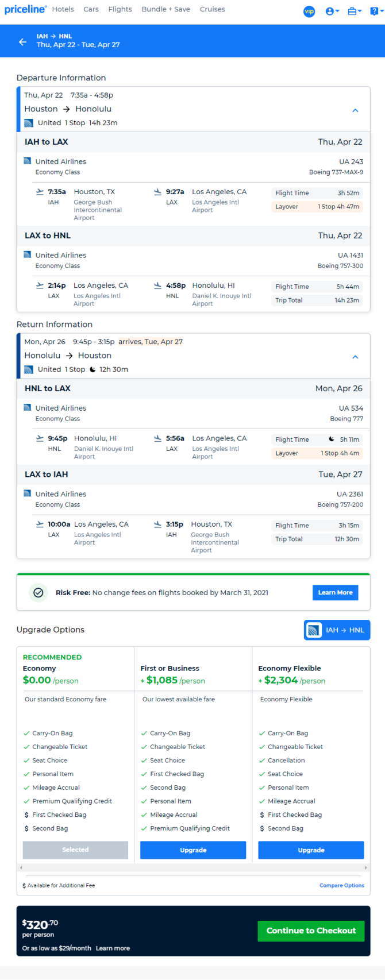
Task: Open the Hotels menu item
Action: point(63,9)
